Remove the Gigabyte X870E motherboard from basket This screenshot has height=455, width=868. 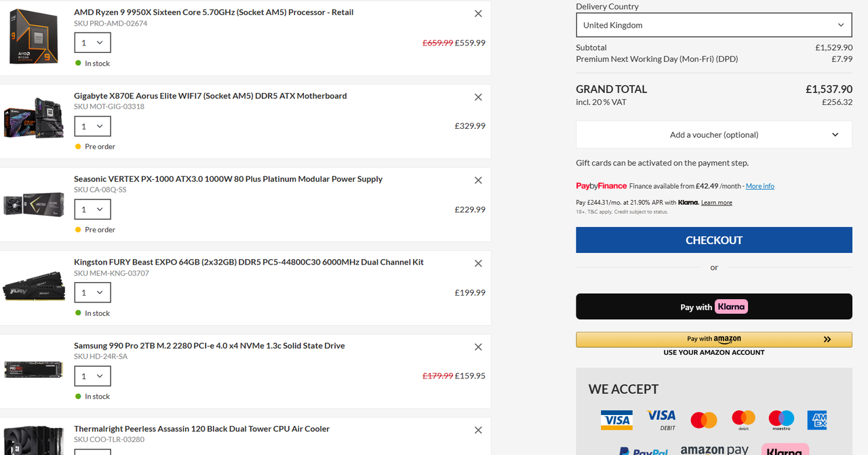478,97
